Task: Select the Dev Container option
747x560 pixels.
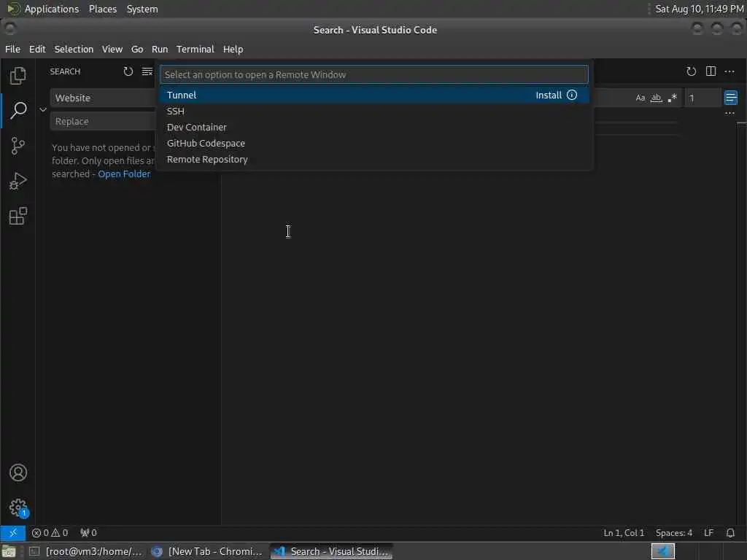Action: [x=374, y=127]
